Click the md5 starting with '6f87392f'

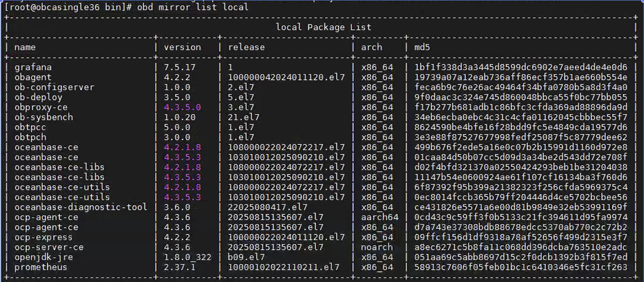point(521,187)
